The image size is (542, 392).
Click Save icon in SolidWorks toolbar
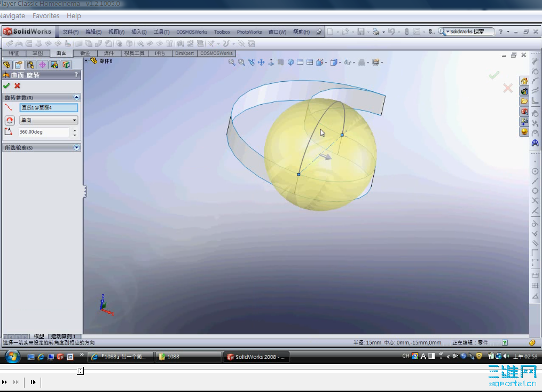tap(361, 32)
